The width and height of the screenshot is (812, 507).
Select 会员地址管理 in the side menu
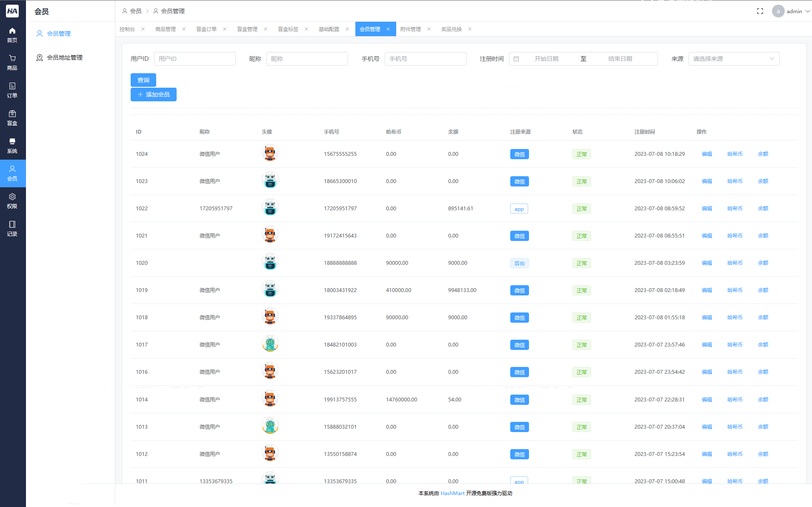tap(64, 57)
